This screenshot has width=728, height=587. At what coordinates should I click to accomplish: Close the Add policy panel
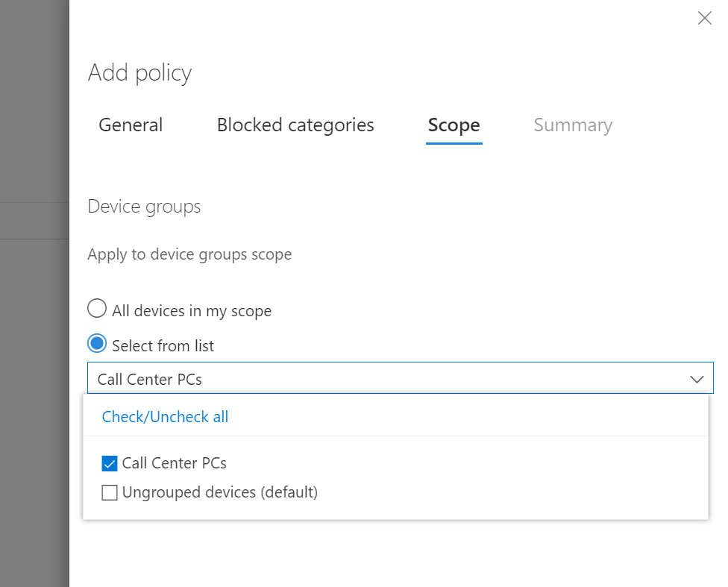click(x=704, y=19)
